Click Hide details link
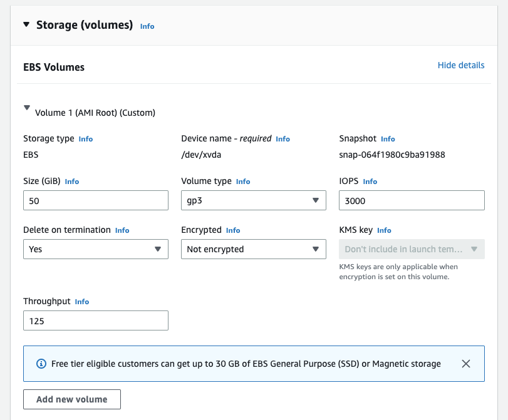508x420 pixels. [x=460, y=65]
